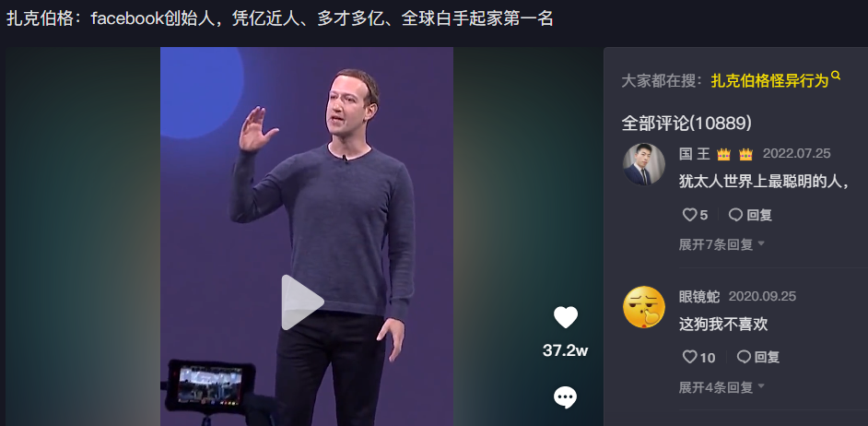
Task: Reply to 国王's comment
Action: pyautogui.click(x=751, y=215)
